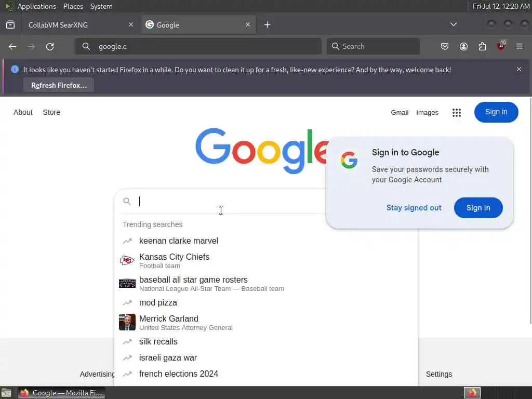Click the Kansas City Chiefs logo thumbnail
This screenshot has width=532, height=399.
127,261
